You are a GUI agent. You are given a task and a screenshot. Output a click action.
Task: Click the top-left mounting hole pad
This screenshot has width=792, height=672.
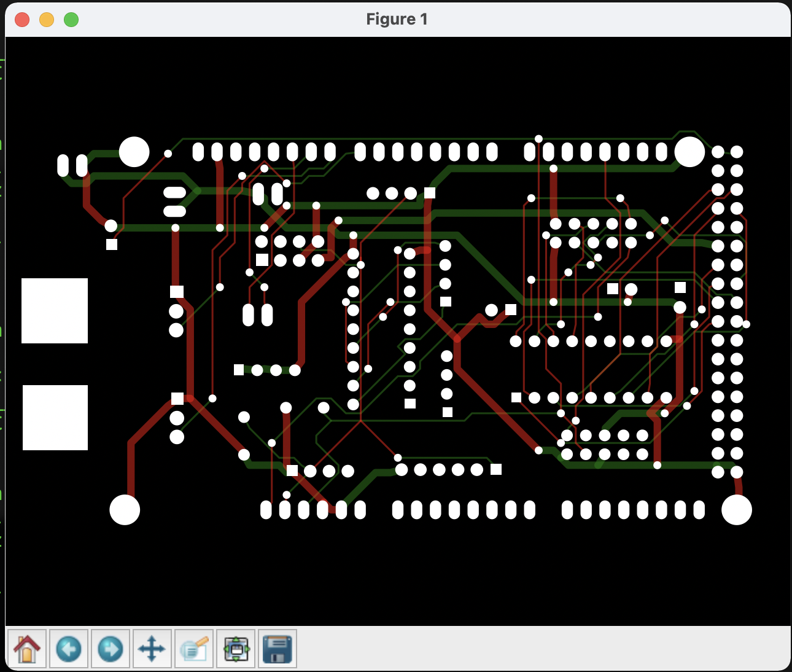click(x=134, y=151)
